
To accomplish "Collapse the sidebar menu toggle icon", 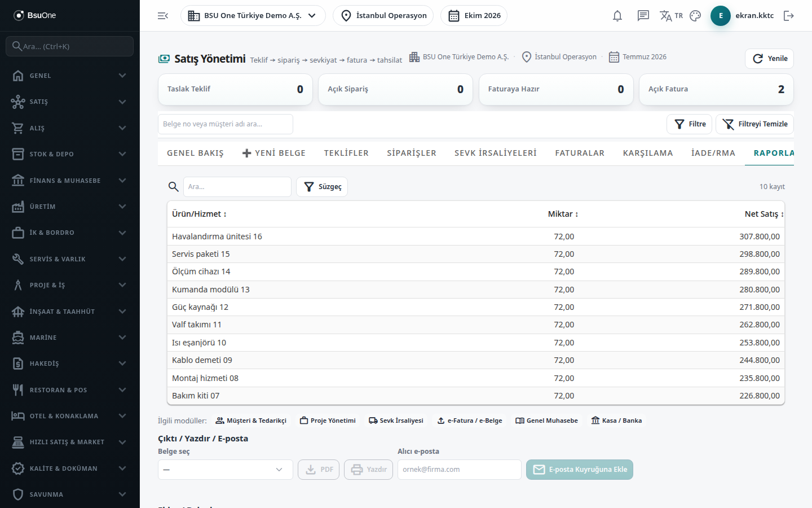I will (x=163, y=16).
